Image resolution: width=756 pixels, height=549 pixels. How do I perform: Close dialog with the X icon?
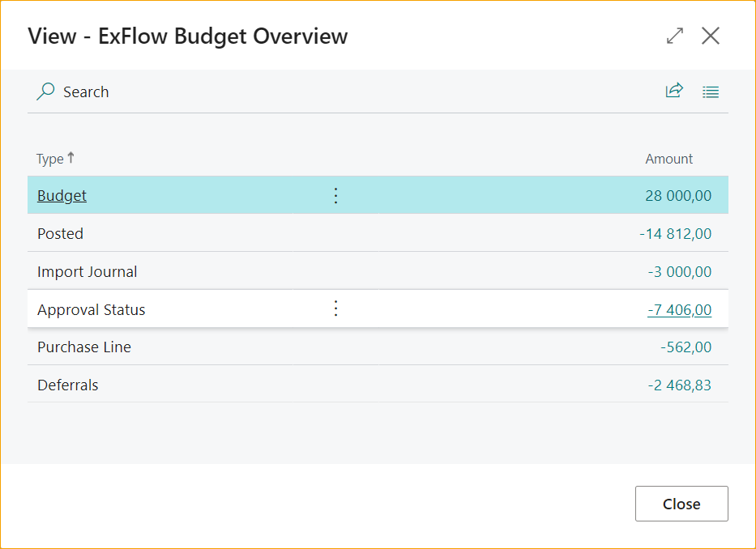(710, 36)
